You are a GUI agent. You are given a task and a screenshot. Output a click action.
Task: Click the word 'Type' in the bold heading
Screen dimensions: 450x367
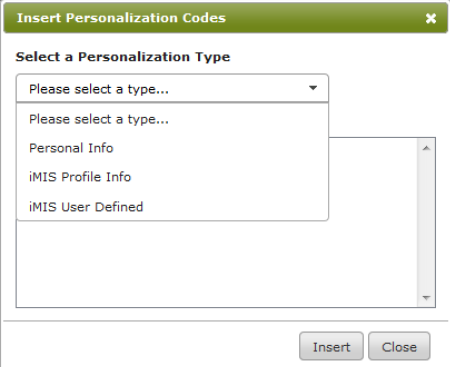click(x=213, y=57)
